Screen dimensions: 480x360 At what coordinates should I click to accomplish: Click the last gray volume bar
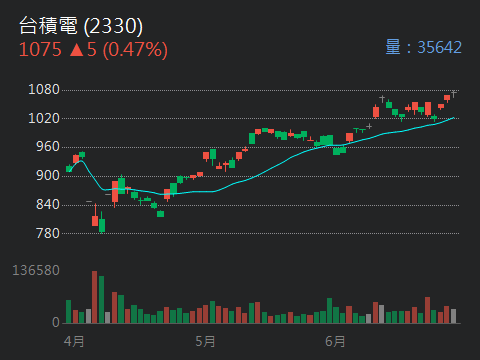[x=453, y=316]
